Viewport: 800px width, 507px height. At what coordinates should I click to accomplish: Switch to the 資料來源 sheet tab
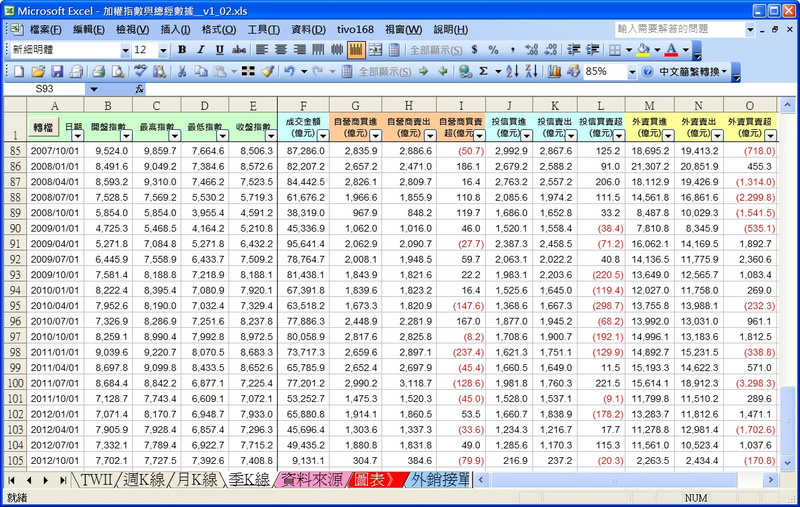pyautogui.click(x=311, y=479)
